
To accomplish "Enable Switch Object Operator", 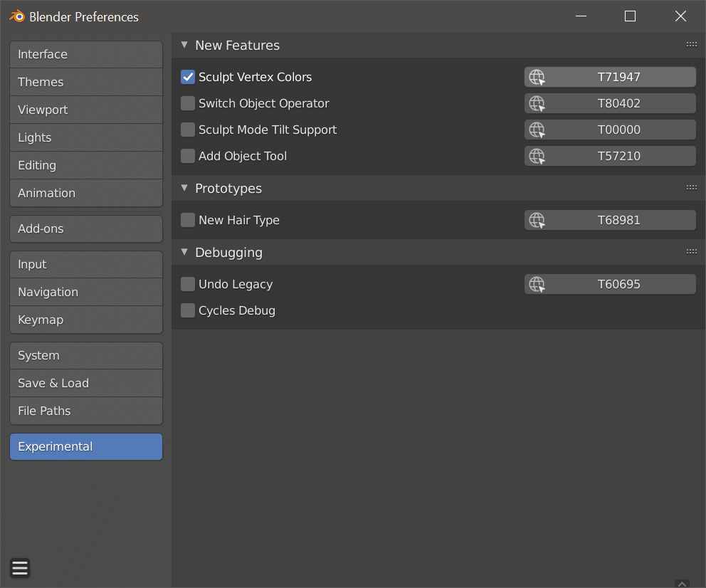I will 188,103.
